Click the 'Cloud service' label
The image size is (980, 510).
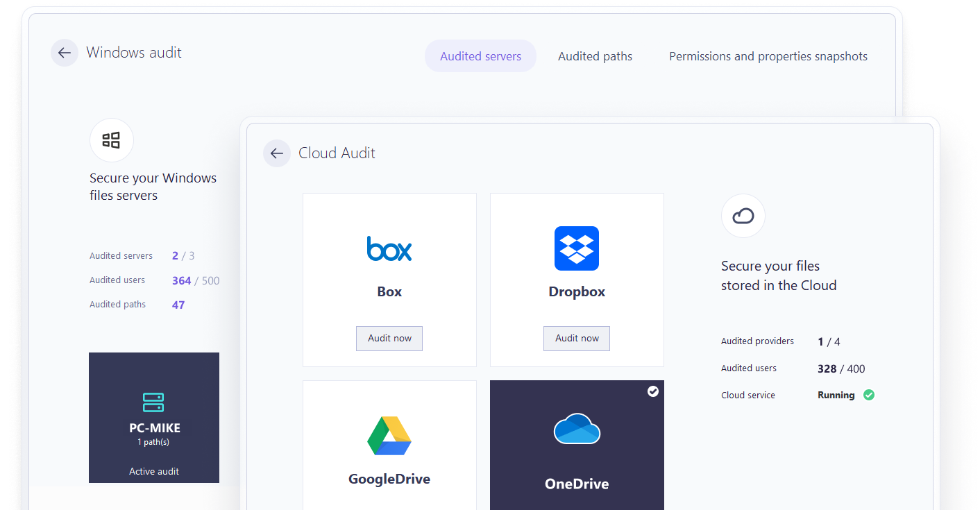click(748, 396)
